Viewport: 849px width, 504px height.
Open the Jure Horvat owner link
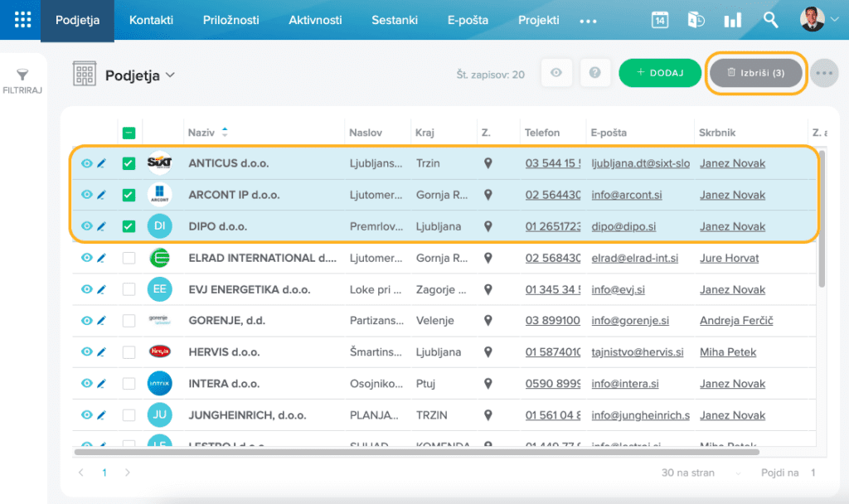point(729,259)
